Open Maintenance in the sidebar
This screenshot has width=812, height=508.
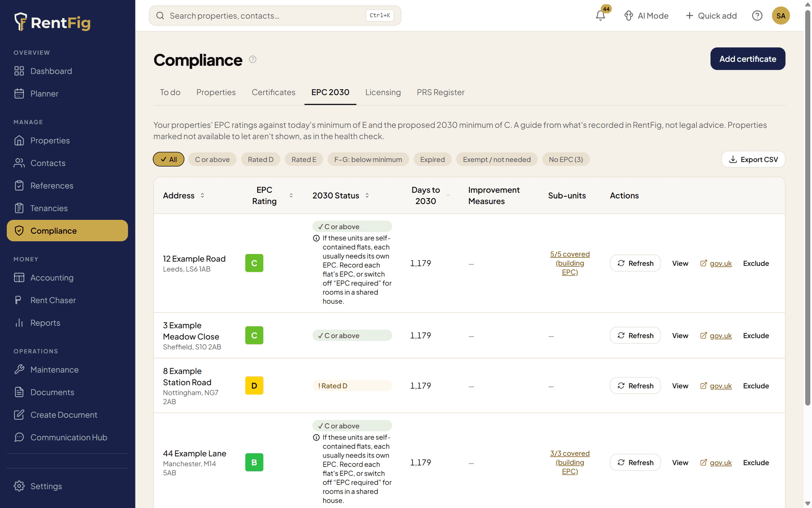(67, 370)
